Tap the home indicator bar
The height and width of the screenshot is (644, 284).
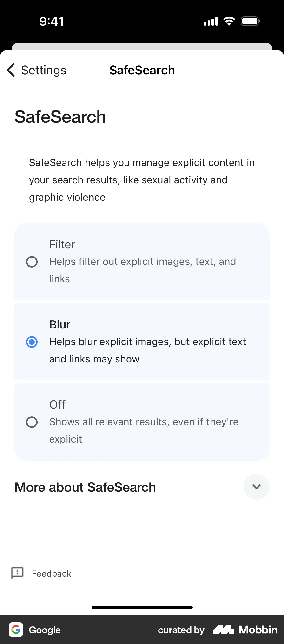(142, 607)
